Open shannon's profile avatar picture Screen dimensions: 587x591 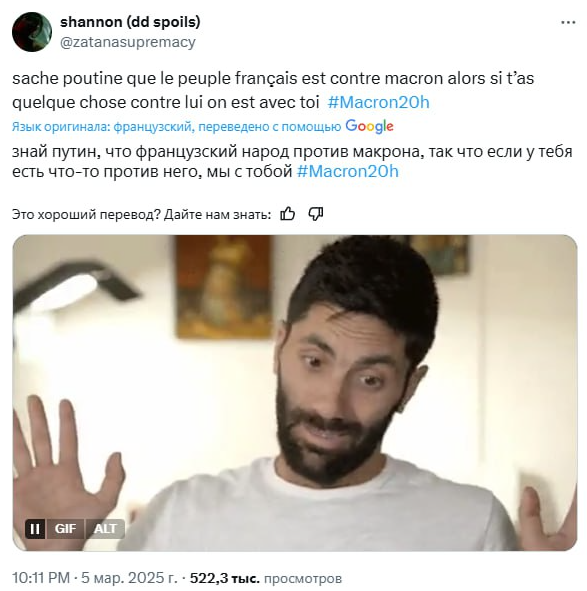pyautogui.click(x=32, y=32)
